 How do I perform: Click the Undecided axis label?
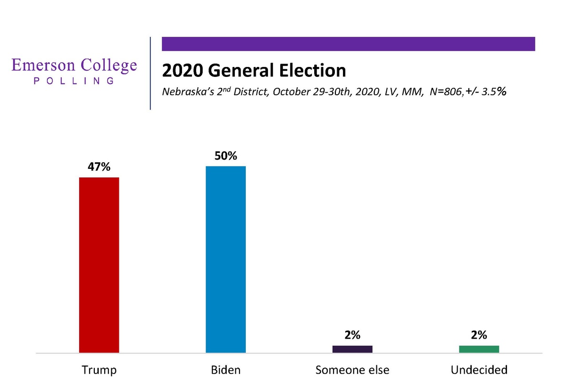pyautogui.click(x=479, y=370)
